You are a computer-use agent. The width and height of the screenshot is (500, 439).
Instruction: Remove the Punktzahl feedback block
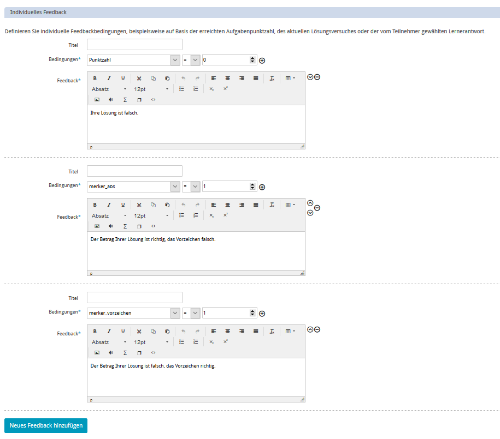(x=317, y=77)
